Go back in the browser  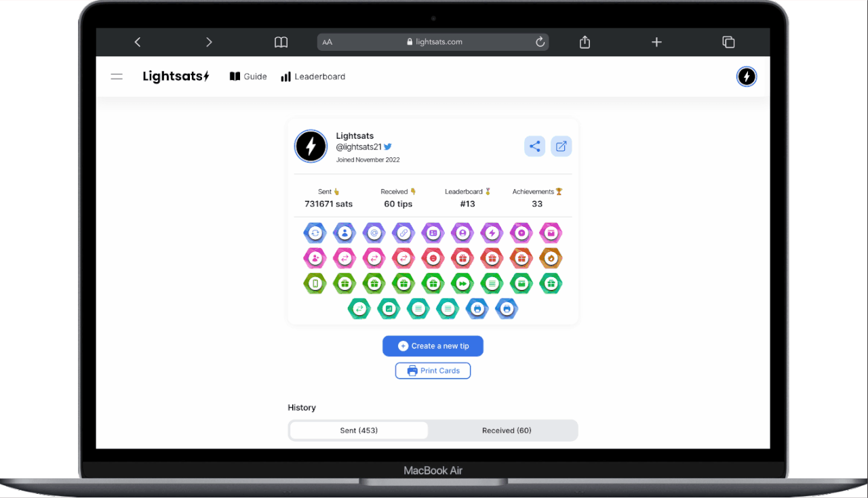tap(138, 42)
